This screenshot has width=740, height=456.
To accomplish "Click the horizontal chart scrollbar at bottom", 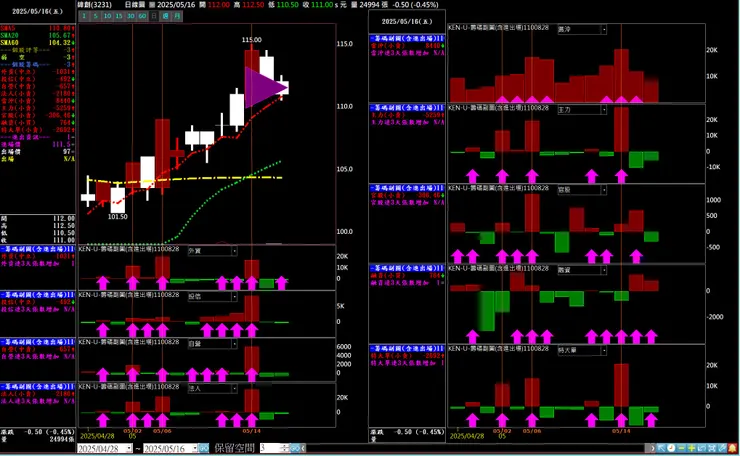I will pos(477,448).
